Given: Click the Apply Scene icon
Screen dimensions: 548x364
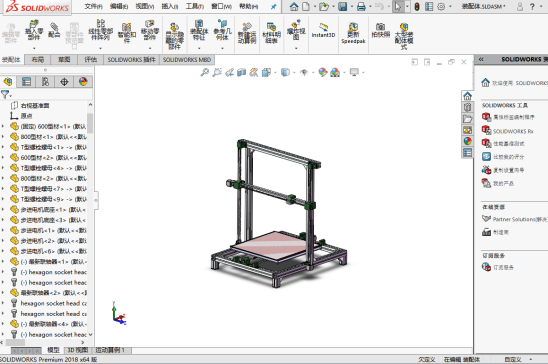Looking at the screenshot, I should [x=335, y=72].
